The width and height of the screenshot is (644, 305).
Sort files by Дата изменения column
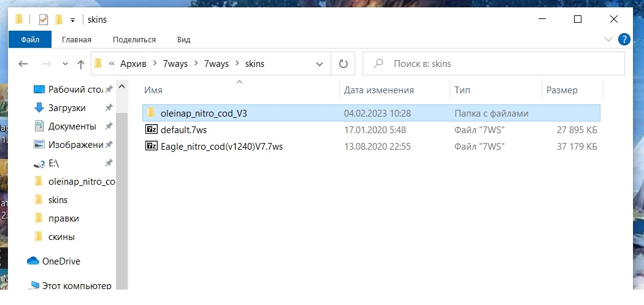(x=378, y=90)
